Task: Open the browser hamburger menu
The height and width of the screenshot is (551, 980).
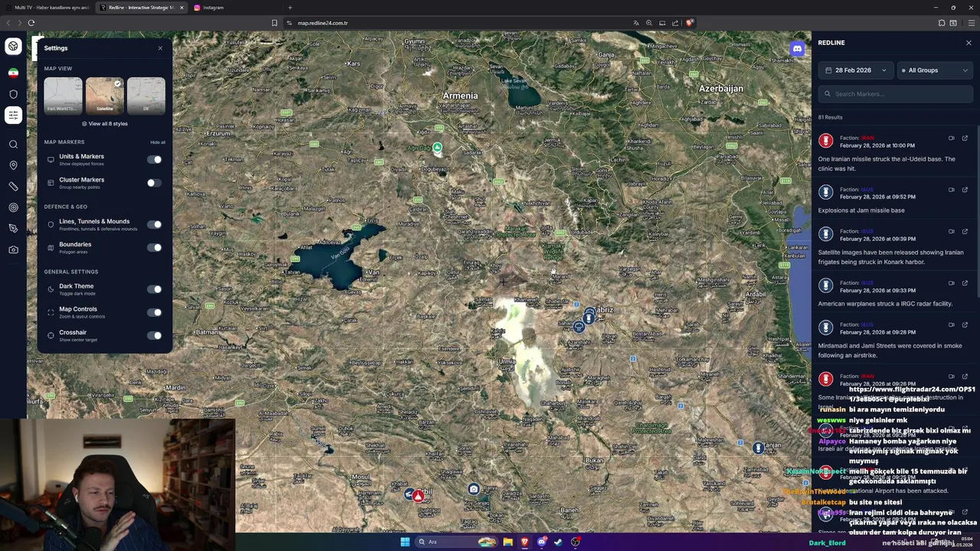Action: 971,23
